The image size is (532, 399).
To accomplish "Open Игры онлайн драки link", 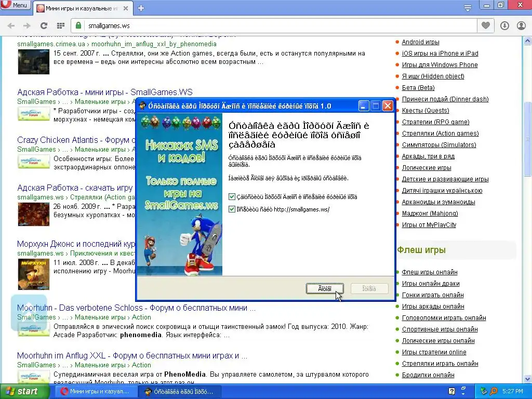I will pos(431,284).
